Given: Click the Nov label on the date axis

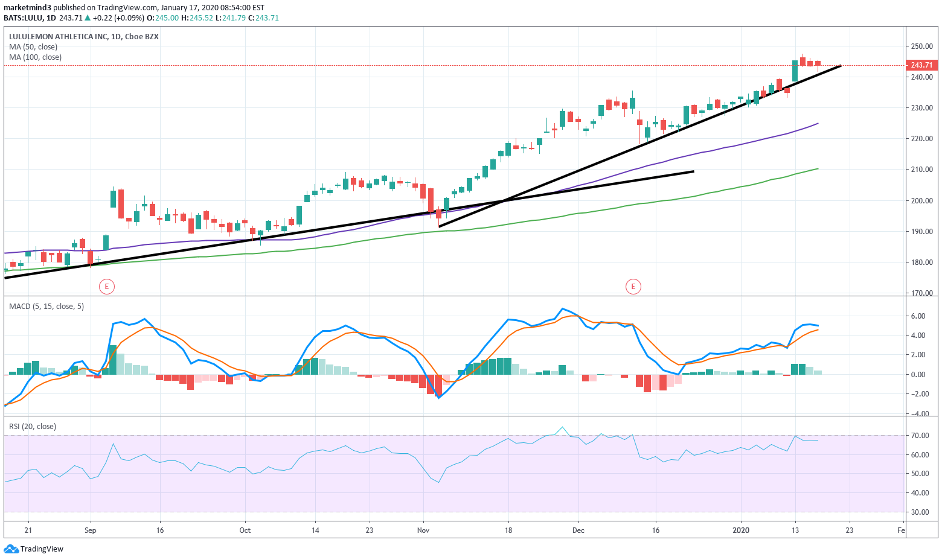Looking at the screenshot, I should tap(423, 530).
